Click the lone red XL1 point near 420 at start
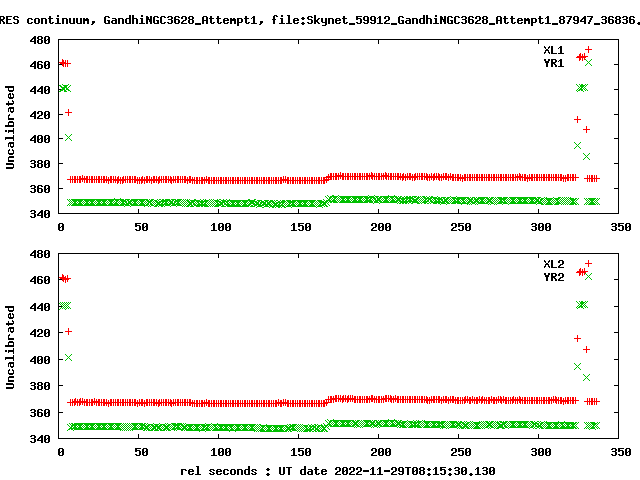 point(69,113)
